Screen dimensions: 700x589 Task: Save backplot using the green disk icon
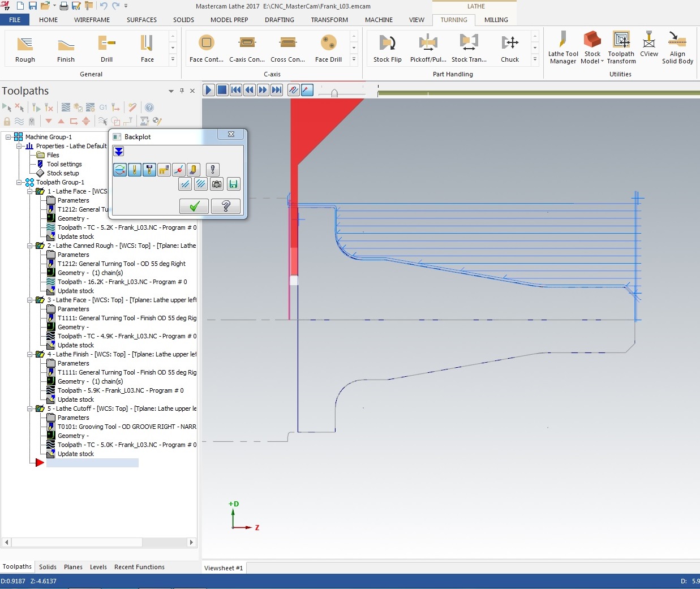pos(233,184)
